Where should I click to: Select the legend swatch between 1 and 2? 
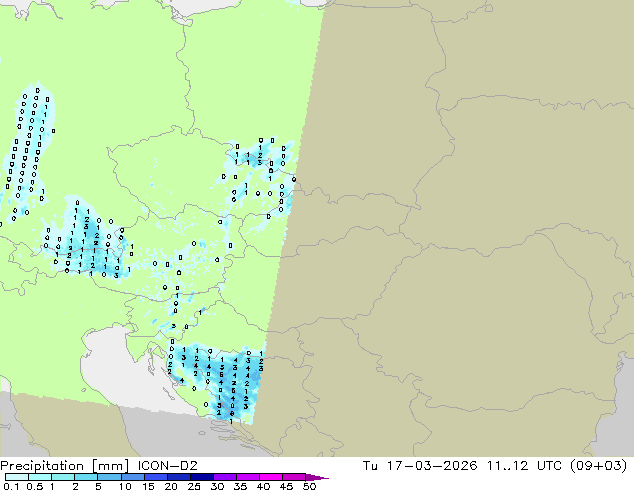coord(63,477)
